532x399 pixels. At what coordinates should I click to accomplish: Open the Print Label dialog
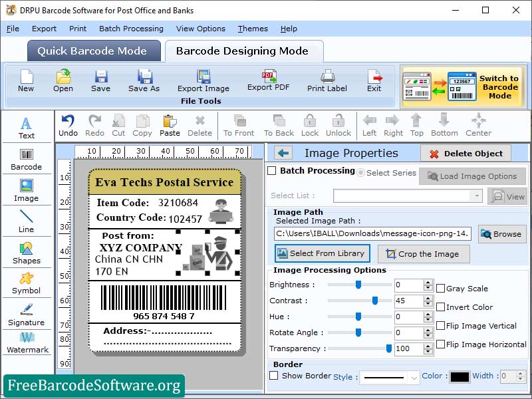tap(327, 80)
